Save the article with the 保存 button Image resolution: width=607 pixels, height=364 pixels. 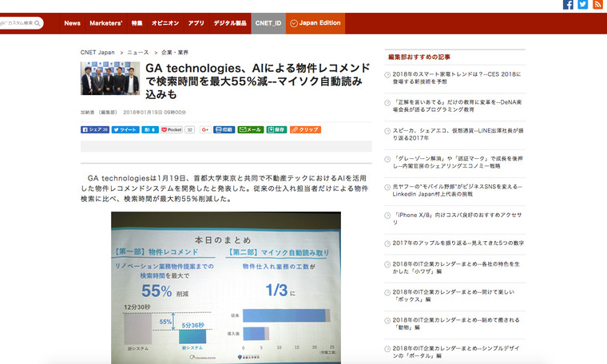(276, 129)
